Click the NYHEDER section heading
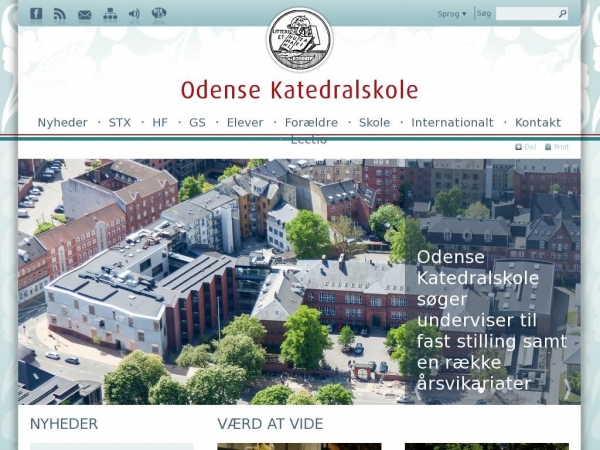Screen dimensions: 600x450 pyautogui.click(x=64, y=424)
